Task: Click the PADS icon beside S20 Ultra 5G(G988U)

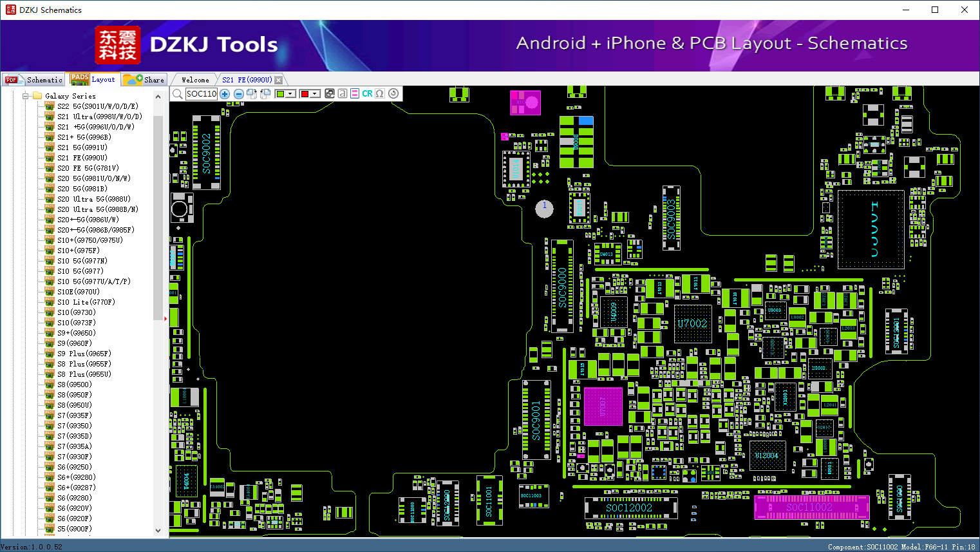Action: pos(50,199)
